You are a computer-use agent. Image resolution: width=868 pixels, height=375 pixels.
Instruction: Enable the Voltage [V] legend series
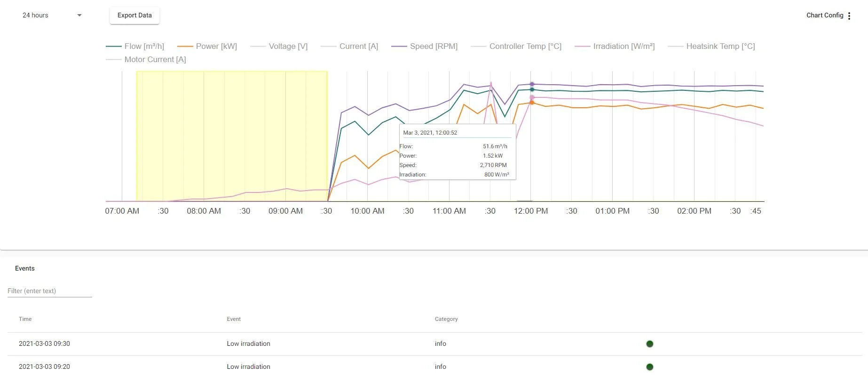coord(279,46)
